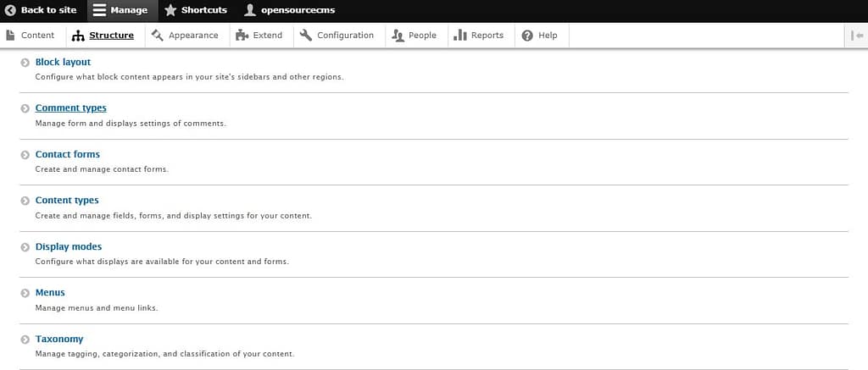Open Reports with the bar chart icon

[479, 36]
